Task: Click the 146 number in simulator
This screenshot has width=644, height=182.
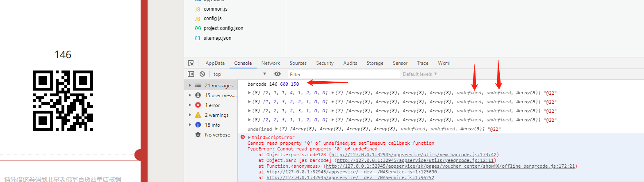Action: (63, 55)
